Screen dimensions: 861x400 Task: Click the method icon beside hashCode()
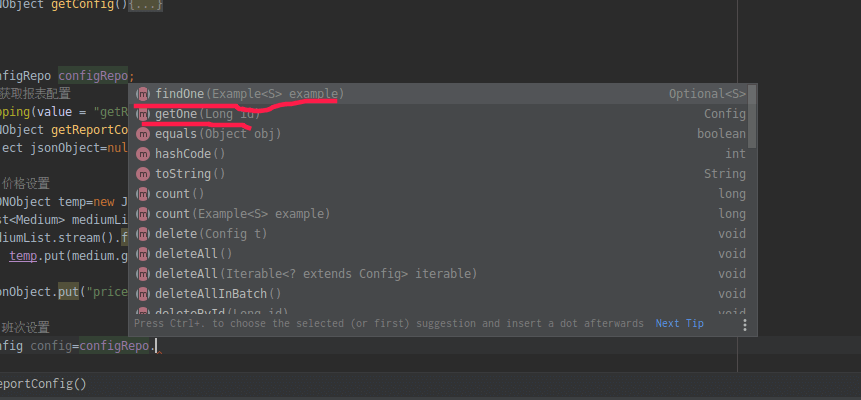tap(143, 154)
